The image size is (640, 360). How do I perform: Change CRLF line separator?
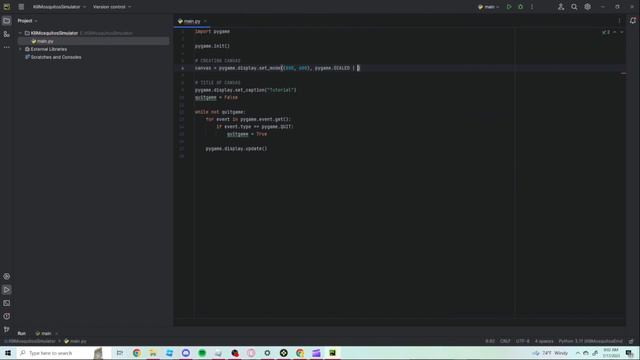[x=505, y=341]
